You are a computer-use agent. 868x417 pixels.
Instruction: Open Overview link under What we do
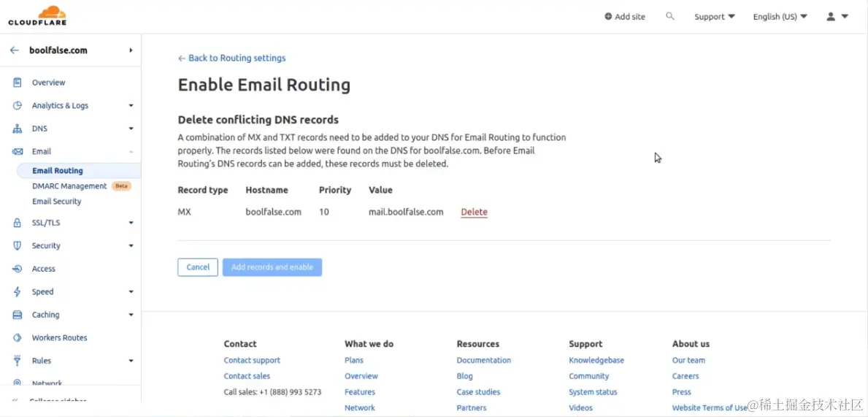point(361,376)
